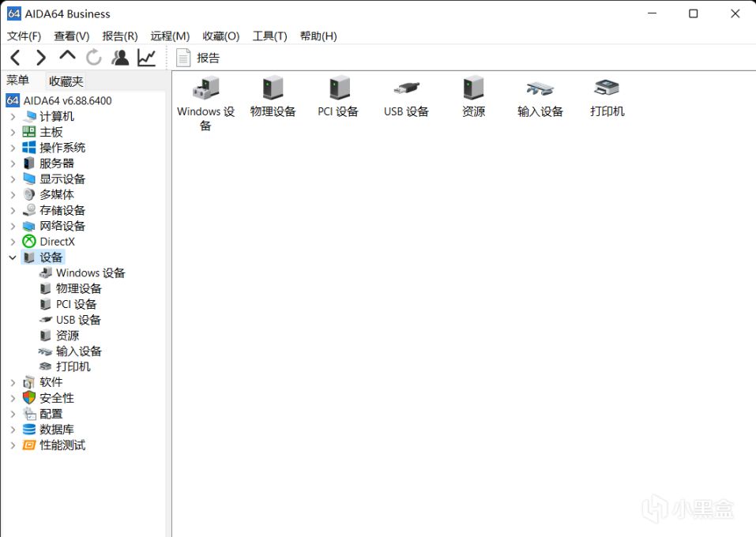Select DirectX in the tree
This screenshot has height=537, width=756.
pos(57,242)
